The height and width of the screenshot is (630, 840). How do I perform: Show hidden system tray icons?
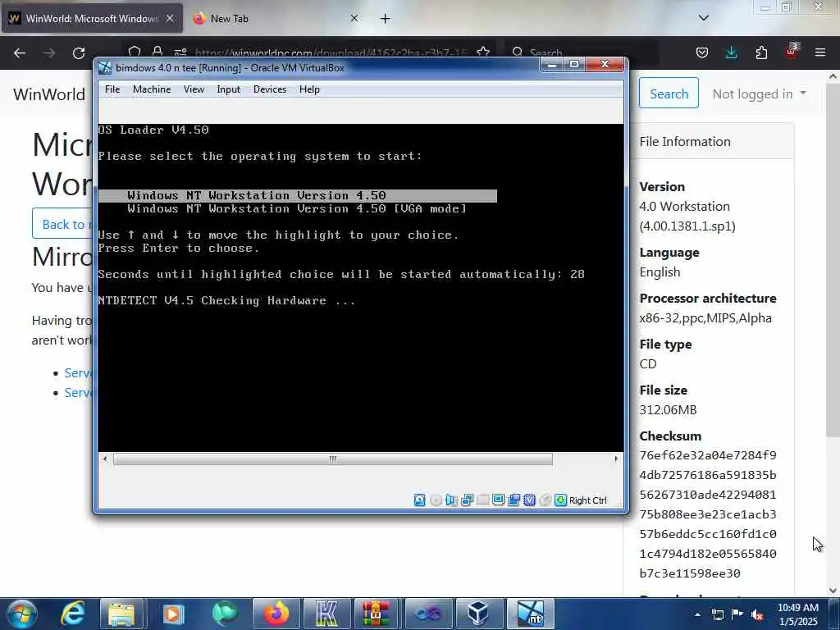pos(697,614)
